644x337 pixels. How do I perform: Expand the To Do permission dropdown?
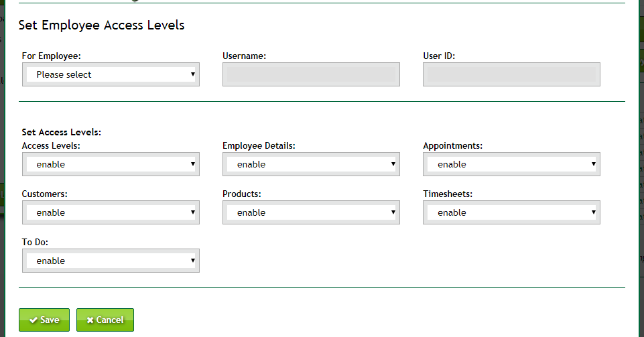click(111, 261)
